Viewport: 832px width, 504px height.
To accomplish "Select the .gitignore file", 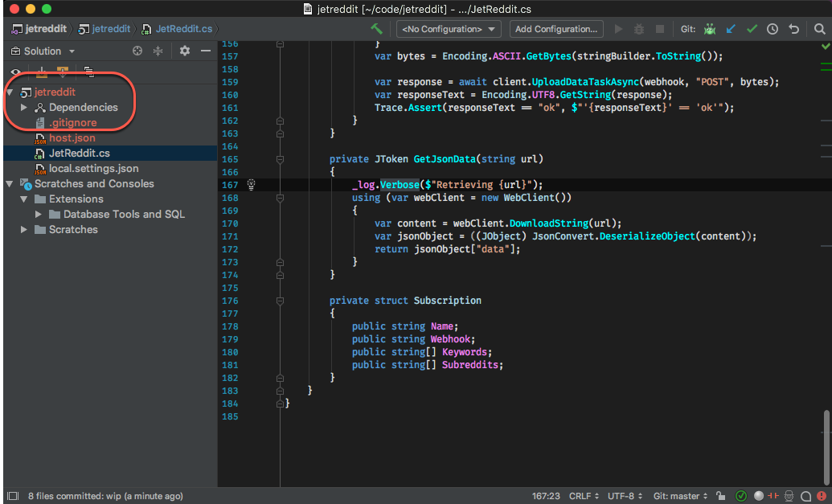I will (x=72, y=122).
